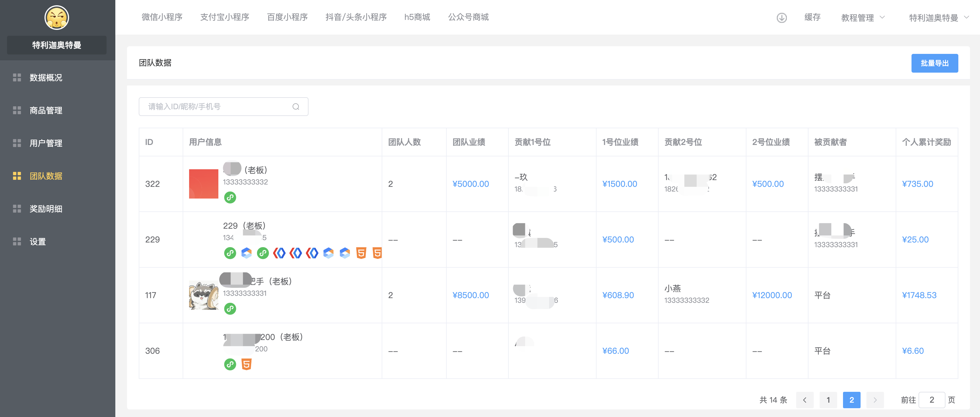Click the 批量导出 button

pos(934,63)
